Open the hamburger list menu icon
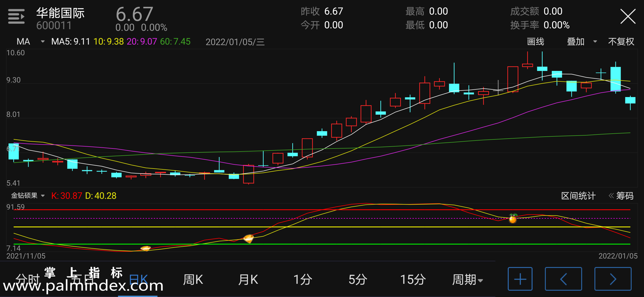 (x=16, y=16)
